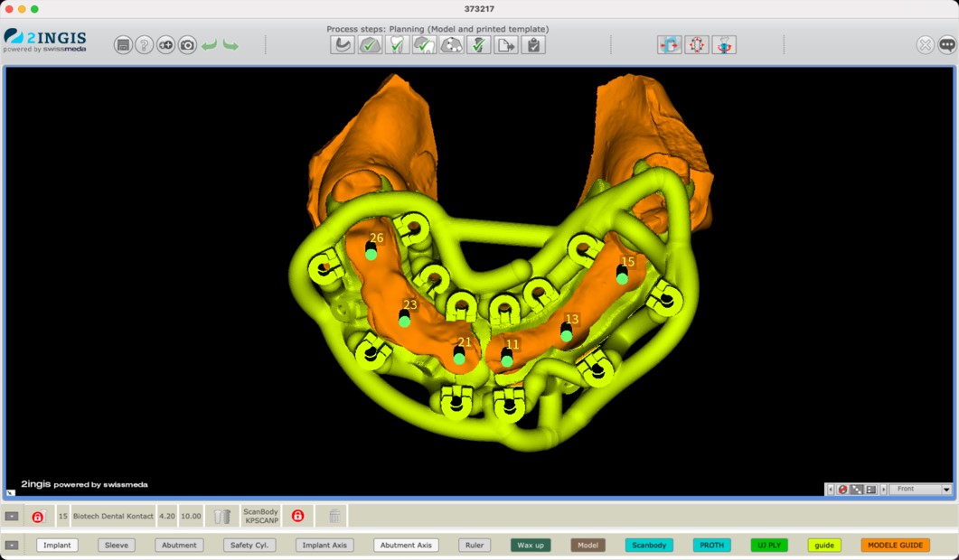Click the clipboard report process step icon
This screenshot has width=959, height=560.
[x=533, y=44]
